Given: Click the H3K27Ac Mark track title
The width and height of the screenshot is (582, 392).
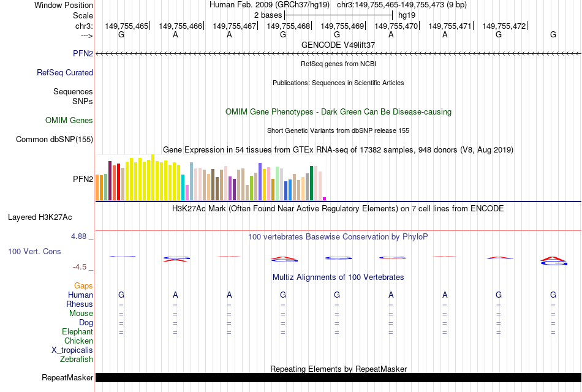Looking at the screenshot, I should tap(338, 209).
